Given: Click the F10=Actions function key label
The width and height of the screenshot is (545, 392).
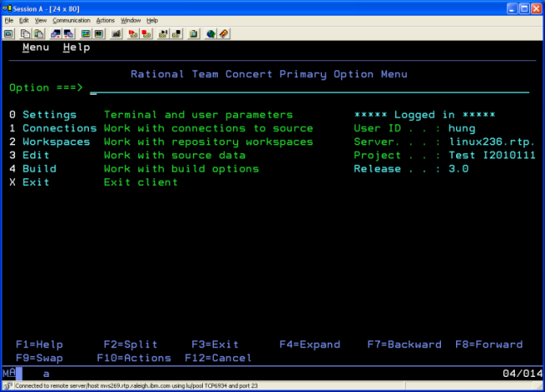Looking at the screenshot, I should [134, 358].
